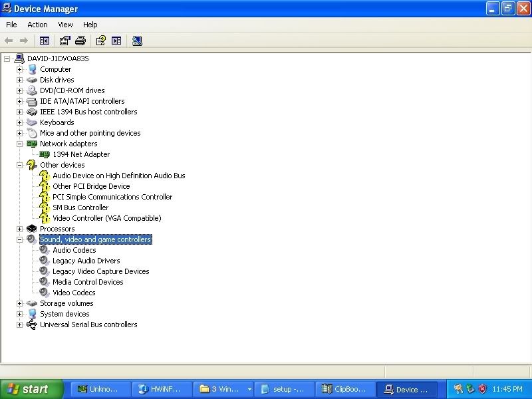Click the Processors chip icon
This screenshot has height=399, width=532.
(x=32, y=229)
